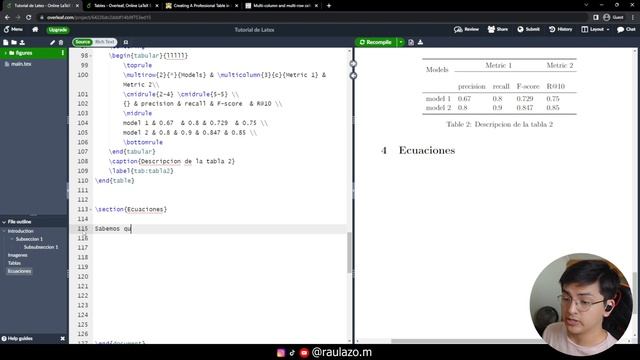Sync PDF position to editor arrow
The height and width of the screenshot is (360, 640).
click(353, 76)
